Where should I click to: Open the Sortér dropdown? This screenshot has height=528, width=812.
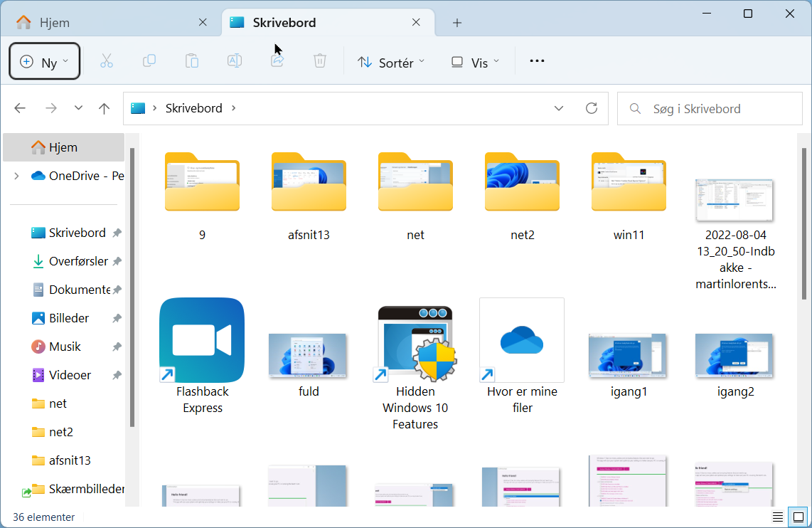tap(391, 63)
